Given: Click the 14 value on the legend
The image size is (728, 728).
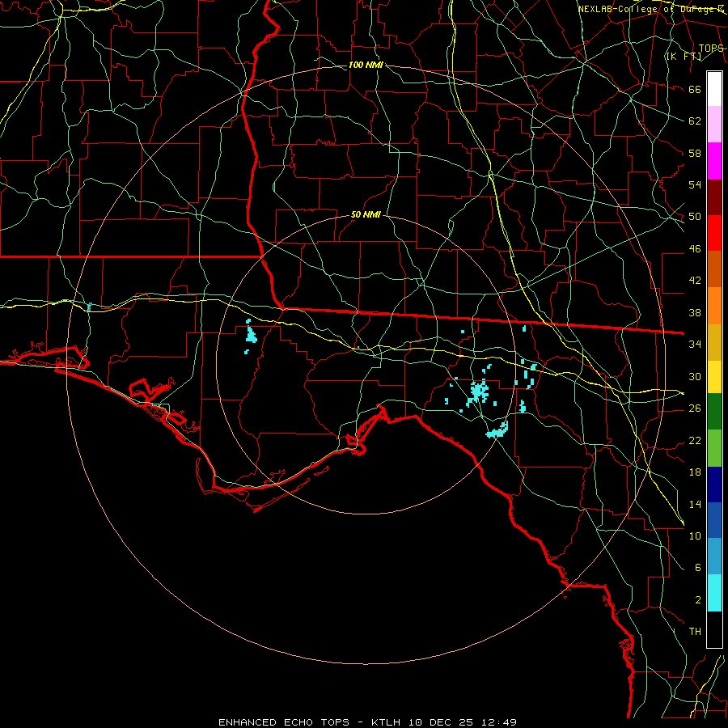Looking at the screenshot, I should pos(695,504).
